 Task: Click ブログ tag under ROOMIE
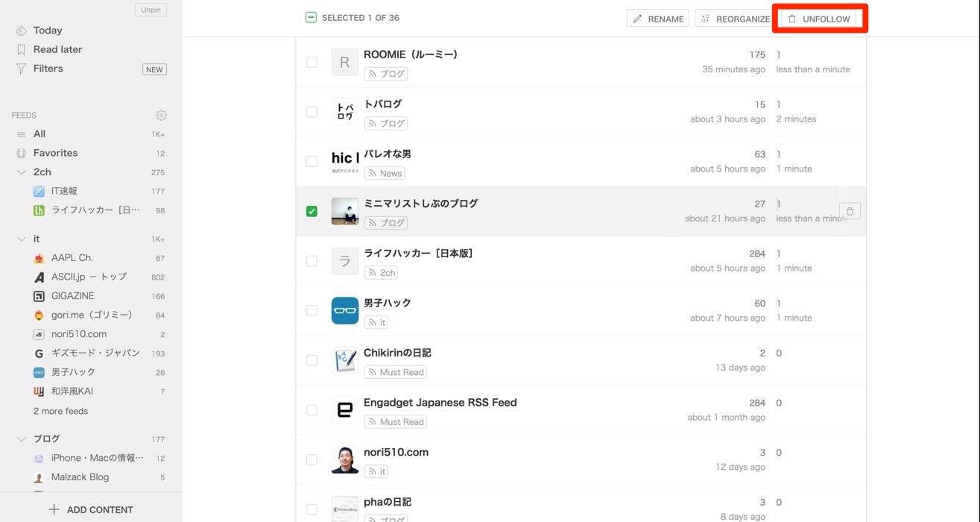tap(386, 74)
